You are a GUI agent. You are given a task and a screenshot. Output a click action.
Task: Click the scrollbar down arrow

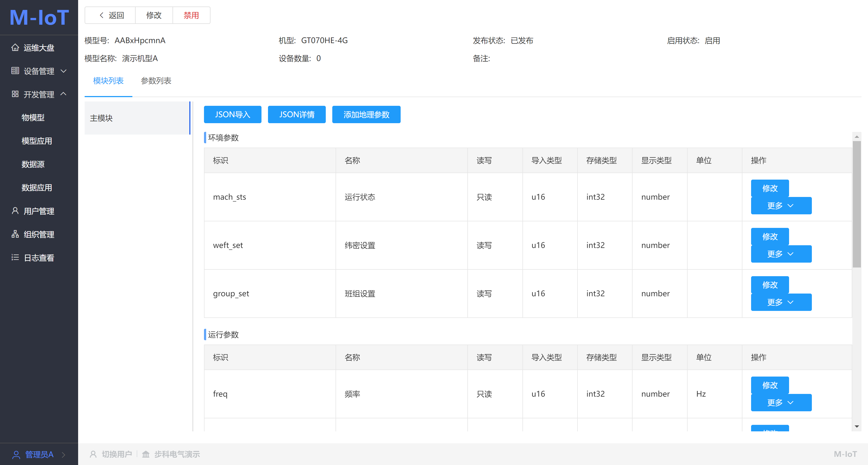[857, 426]
